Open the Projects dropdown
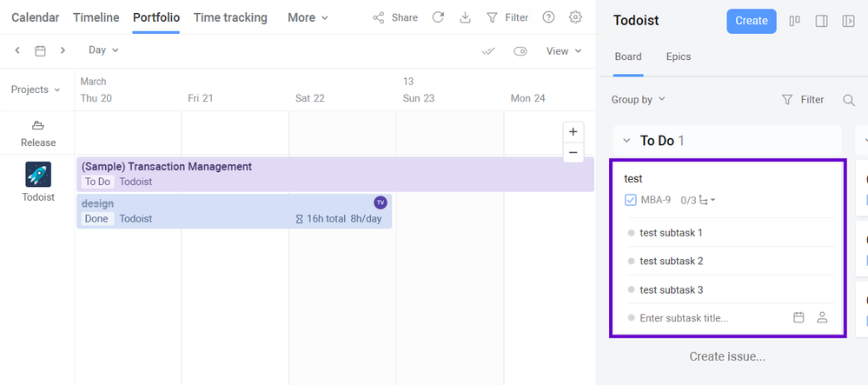Screen dimensions: 868x385 (x=36, y=90)
